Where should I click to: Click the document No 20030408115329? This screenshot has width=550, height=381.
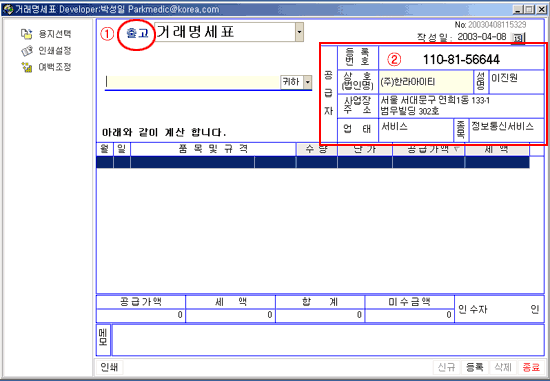tap(497, 25)
